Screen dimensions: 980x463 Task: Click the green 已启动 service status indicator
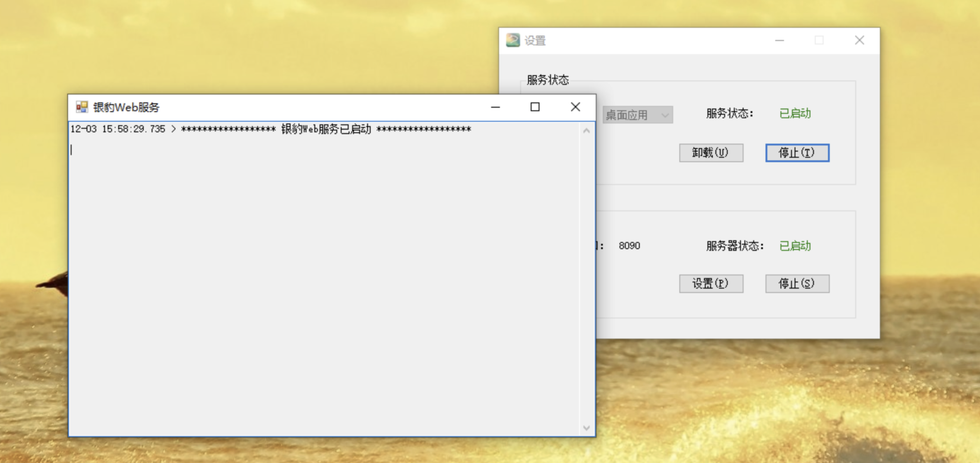(794, 113)
